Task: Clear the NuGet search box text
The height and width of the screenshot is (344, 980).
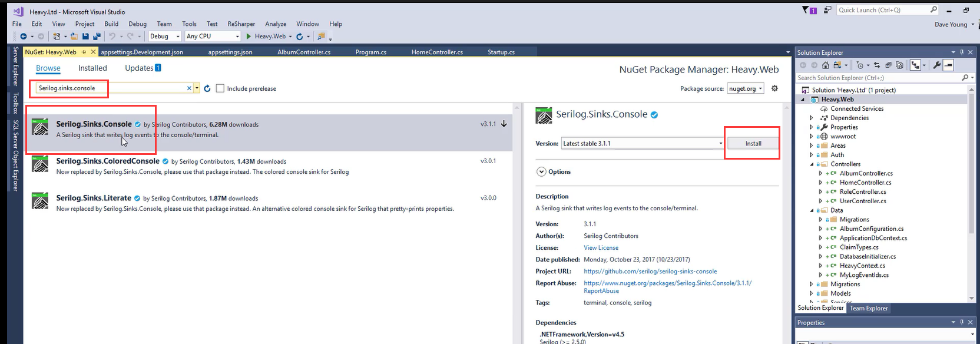Action: click(x=189, y=88)
